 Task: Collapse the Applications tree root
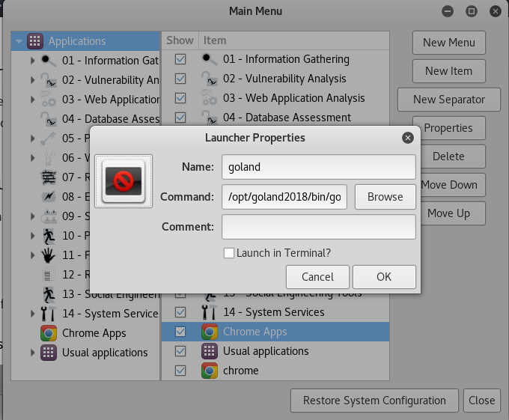coord(19,41)
